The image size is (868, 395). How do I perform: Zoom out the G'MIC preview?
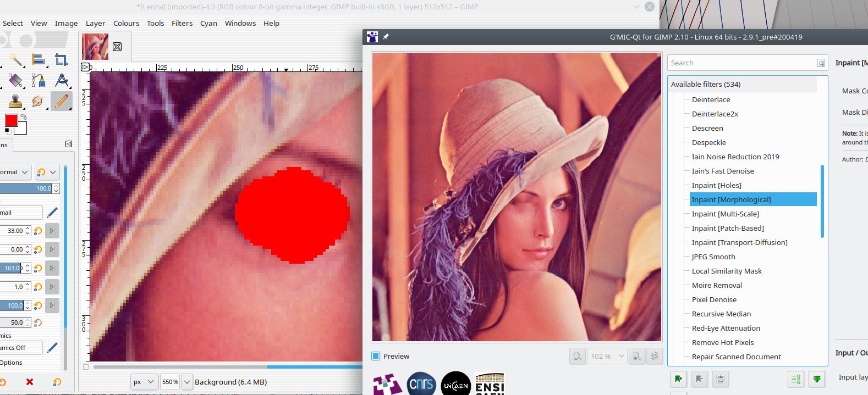(x=577, y=356)
